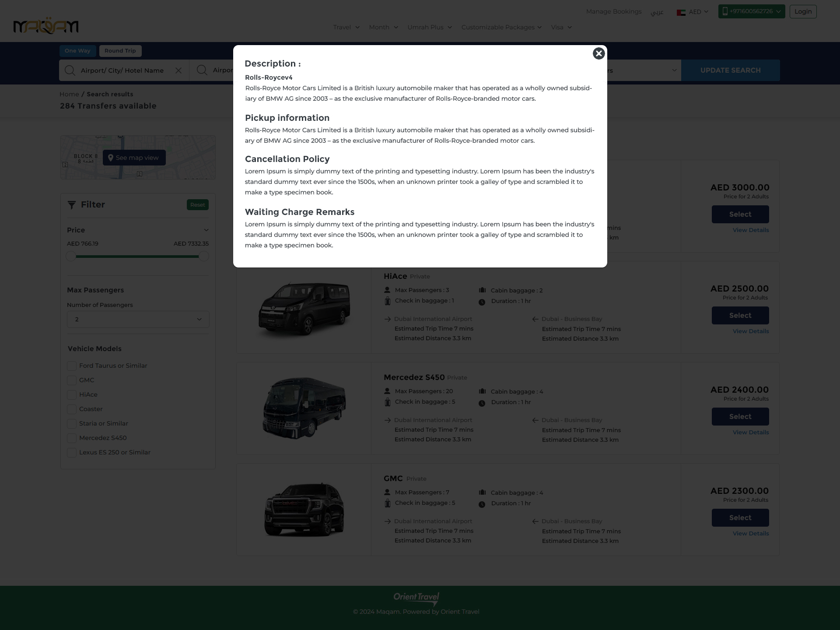Clear the Airport/City/Hotel Name field
Viewport: 840px width, 630px height.
click(178, 70)
